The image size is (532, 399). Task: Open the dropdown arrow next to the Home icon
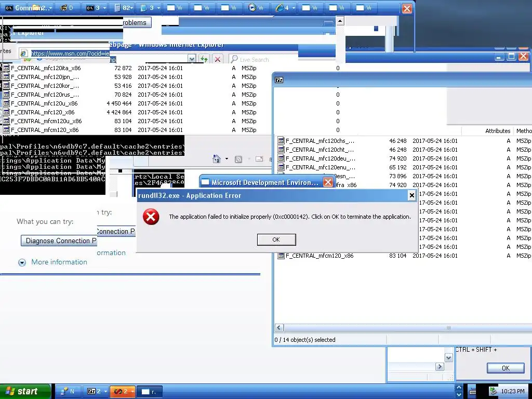point(227,159)
